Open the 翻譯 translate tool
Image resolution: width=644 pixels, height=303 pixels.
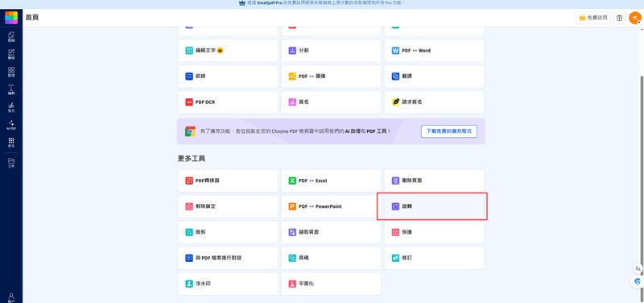[434, 76]
